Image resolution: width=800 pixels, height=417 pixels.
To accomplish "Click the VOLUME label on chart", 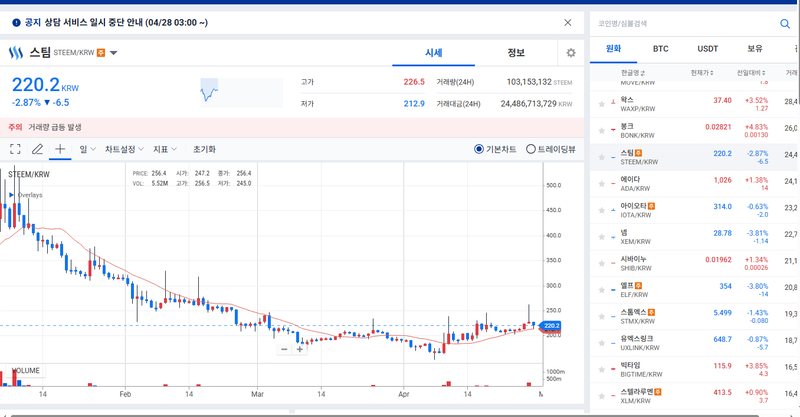I will pos(26,371).
